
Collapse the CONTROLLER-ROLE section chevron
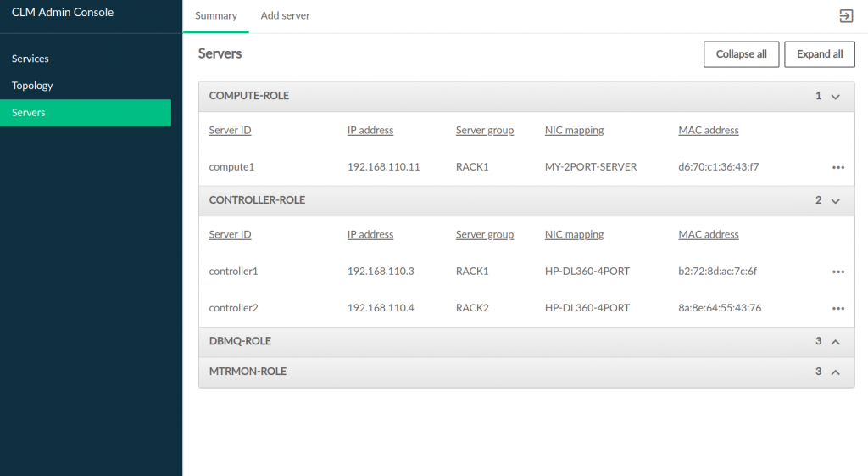(x=835, y=201)
